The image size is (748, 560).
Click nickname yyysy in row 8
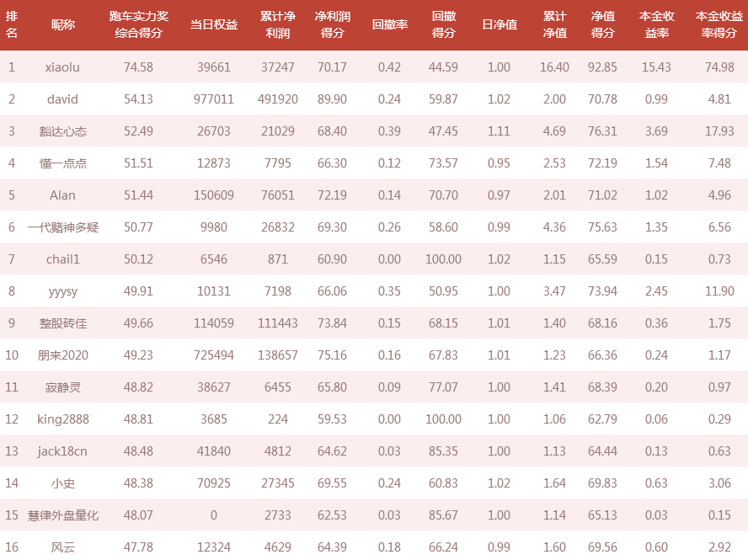(63, 291)
